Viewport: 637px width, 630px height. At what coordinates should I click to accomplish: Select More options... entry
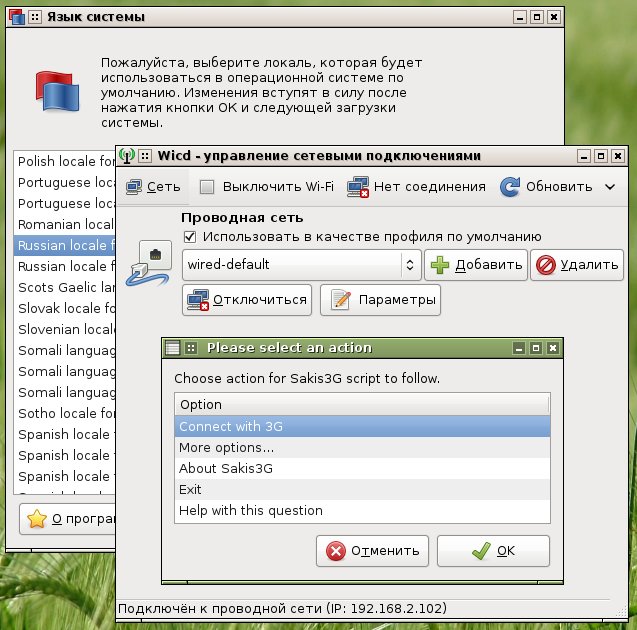point(362,448)
